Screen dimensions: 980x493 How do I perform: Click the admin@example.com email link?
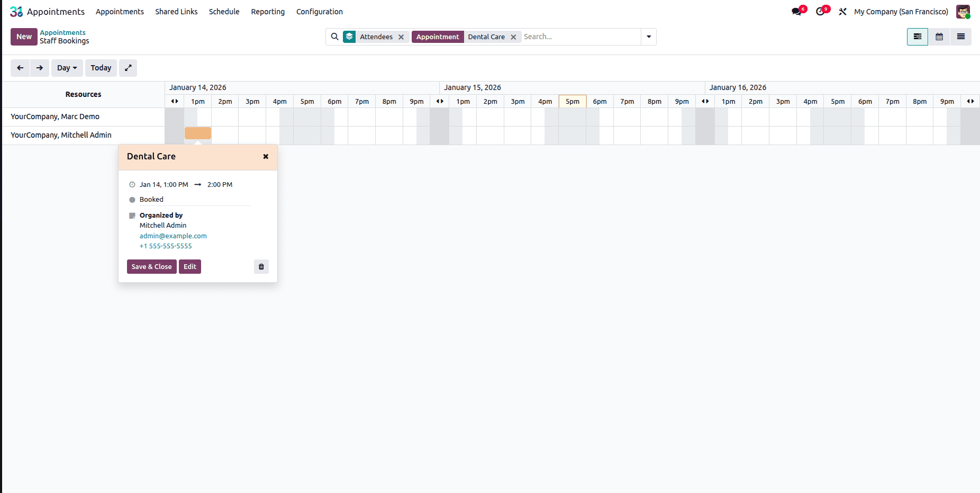[x=173, y=236]
